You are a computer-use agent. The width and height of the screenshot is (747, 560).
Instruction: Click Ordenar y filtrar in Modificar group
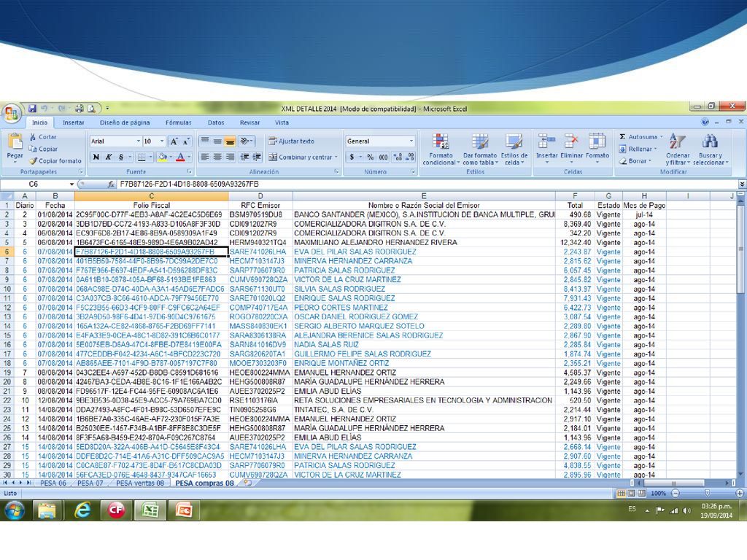click(678, 149)
